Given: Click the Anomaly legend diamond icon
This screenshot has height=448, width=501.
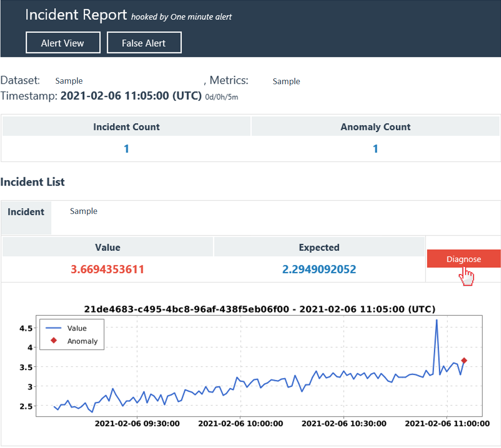Looking at the screenshot, I should [x=54, y=341].
